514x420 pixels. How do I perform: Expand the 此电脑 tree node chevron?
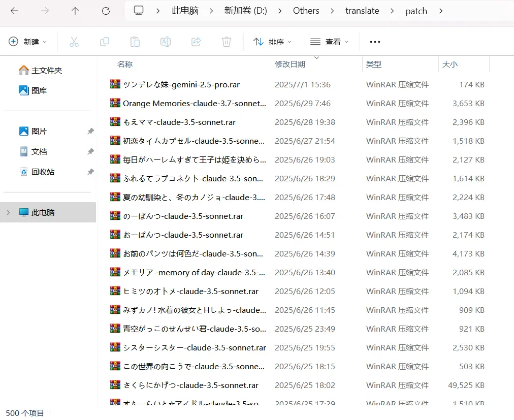pyautogui.click(x=8, y=212)
